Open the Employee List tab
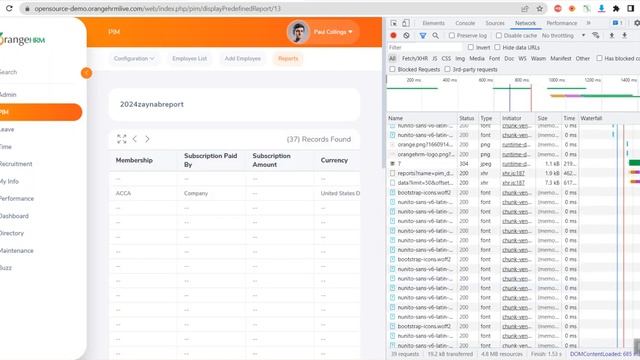This screenshot has height=360, width=640. coord(189,59)
